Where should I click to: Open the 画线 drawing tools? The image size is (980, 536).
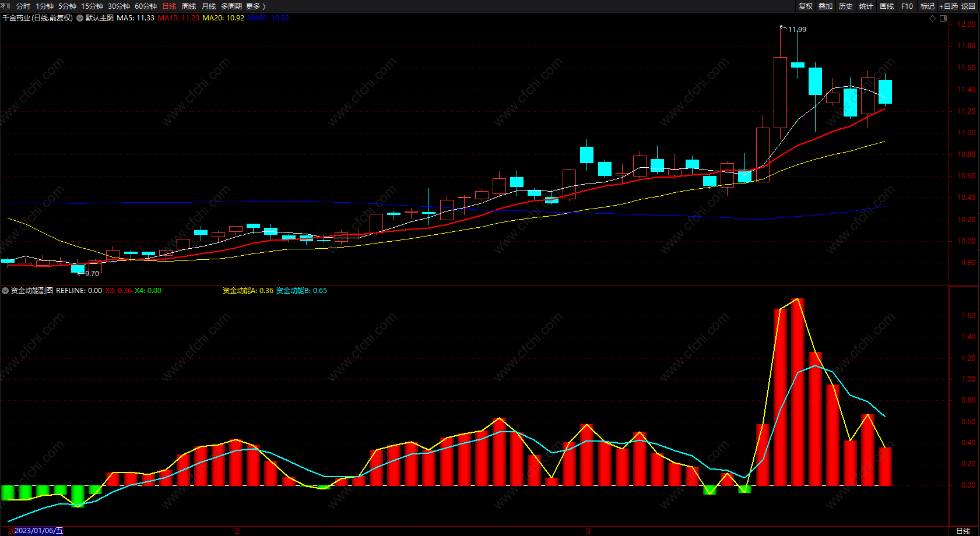[887, 6]
